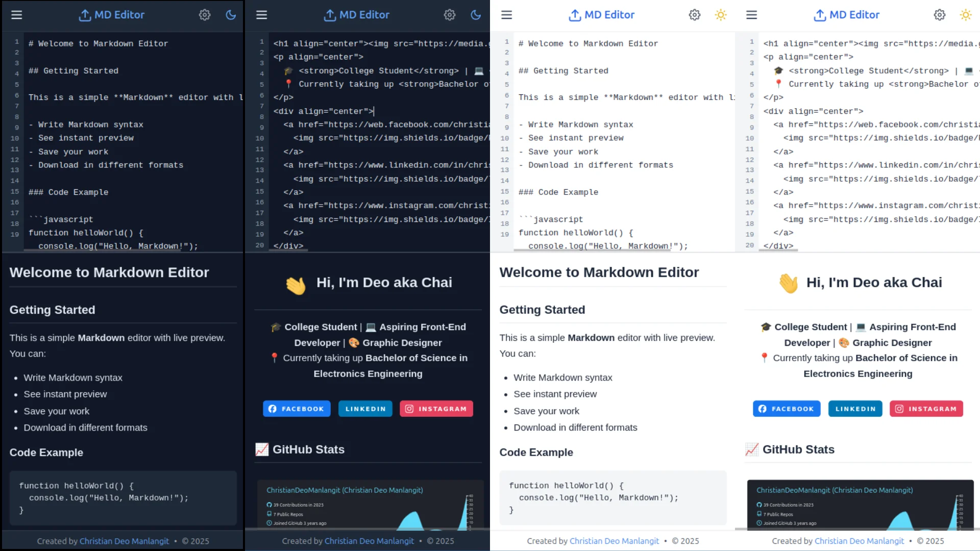Click MD Editor title in dark Welcome panel
This screenshot has width=980, height=551.
tap(119, 15)
